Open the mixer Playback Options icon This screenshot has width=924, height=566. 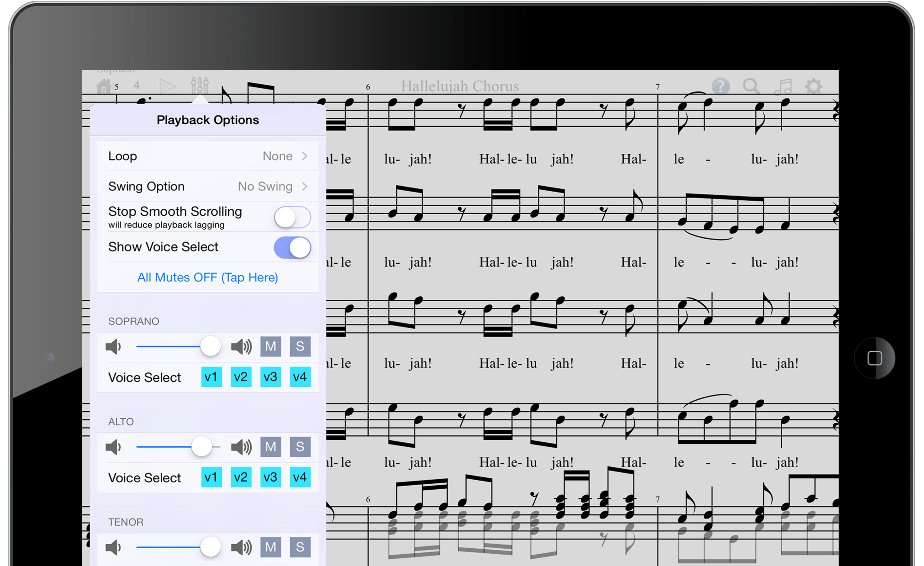tap(200, 85)
